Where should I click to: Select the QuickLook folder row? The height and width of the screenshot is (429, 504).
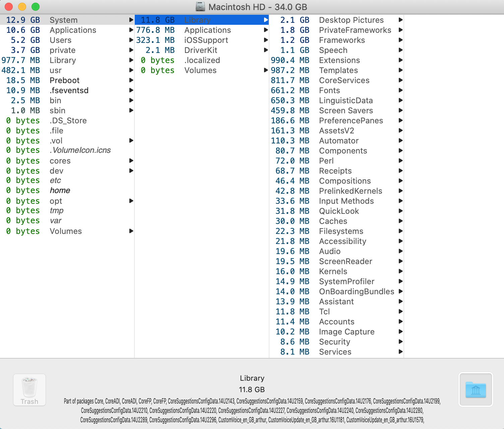point(336,211)
